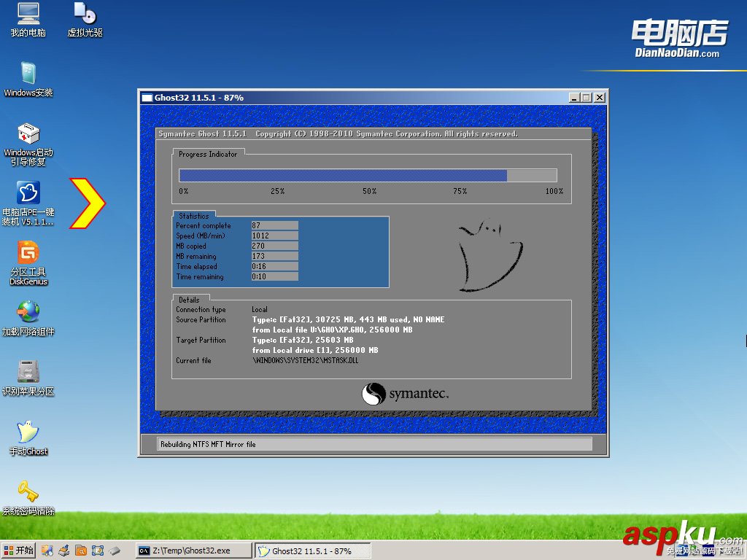Click the Percent complete value 87
Viewport: 747px width, 560px height.
point(275,225)
